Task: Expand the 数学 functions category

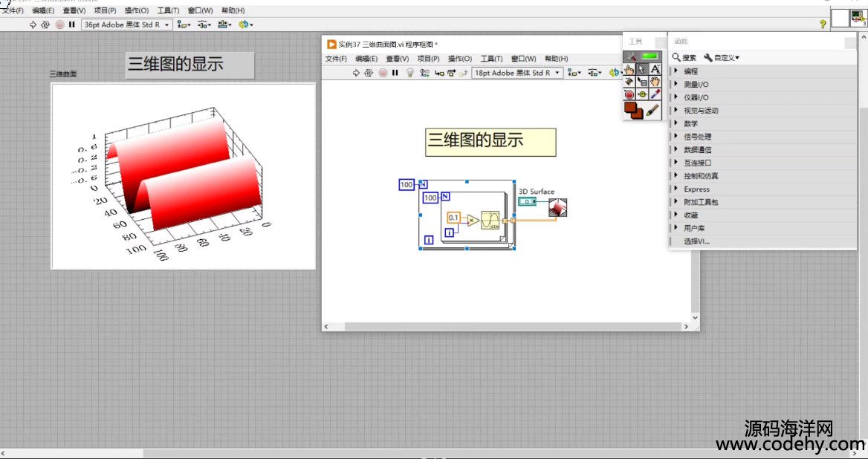Action: pos(762,123)
